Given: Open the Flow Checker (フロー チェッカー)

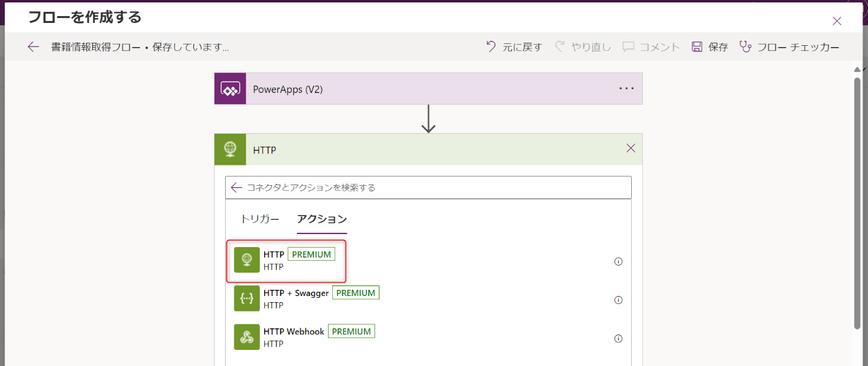Looking at the screenshot, I should tap(789, 47).
